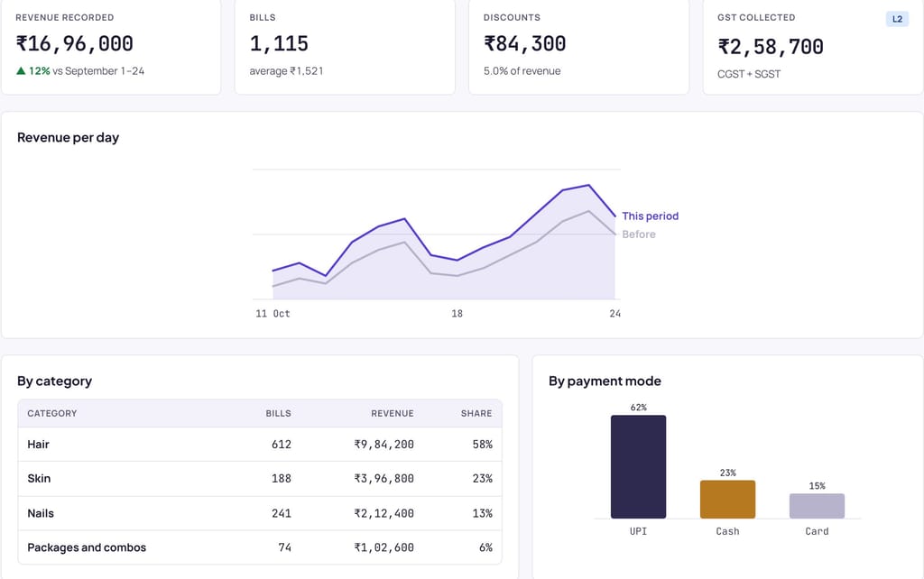Viewport: 924px width, 579px height.
Task: Click the 'vs September 1–24' comparison text
Action: click(98, 70)
